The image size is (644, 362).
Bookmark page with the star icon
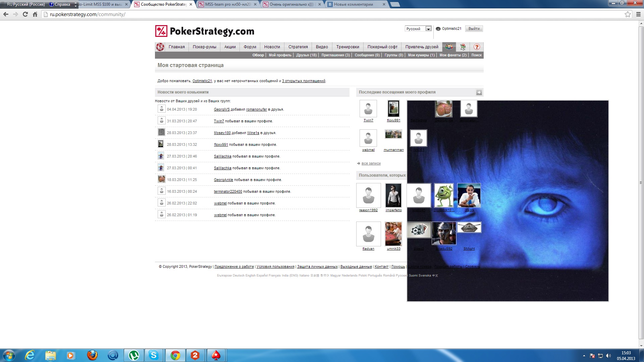[x=628, y=14]
